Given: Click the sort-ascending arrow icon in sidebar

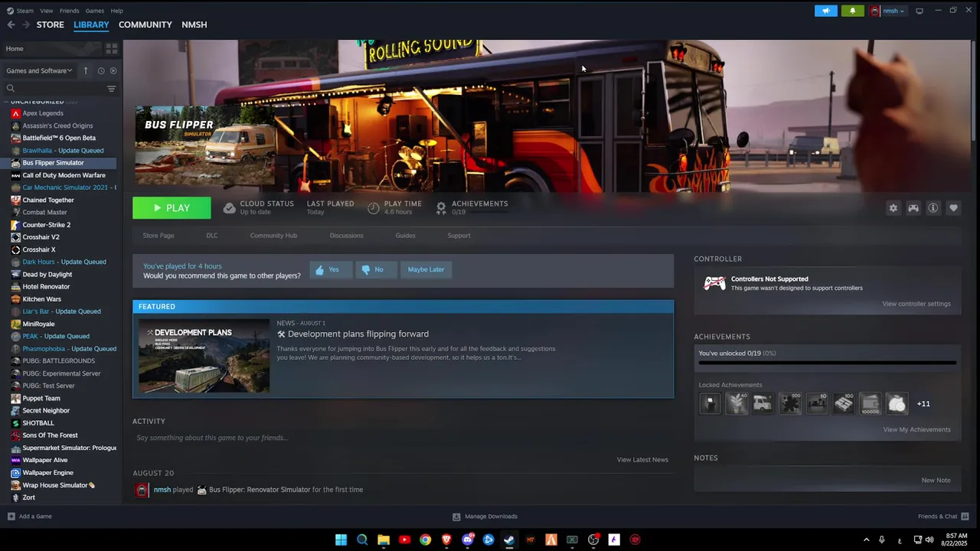Looking at the screenshot, I should 86,70.
